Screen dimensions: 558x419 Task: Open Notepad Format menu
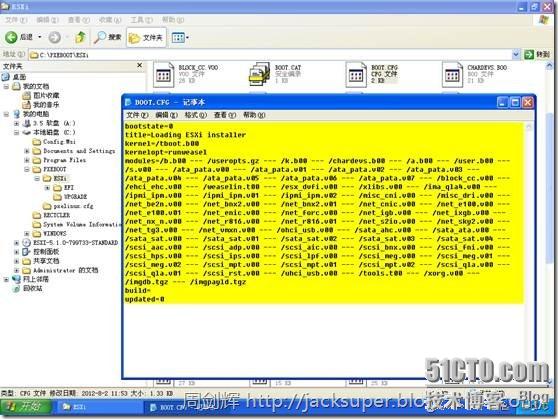coord(195,115)
